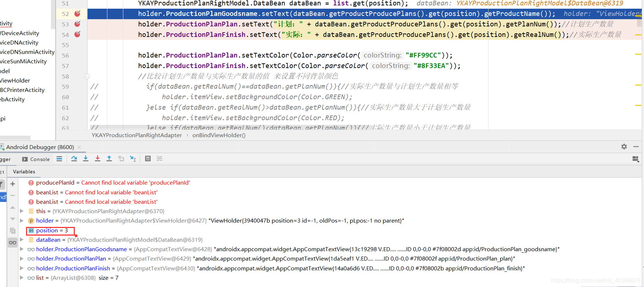Switch to the Console tab
The image size is (644, 287).
pos(36,159)
